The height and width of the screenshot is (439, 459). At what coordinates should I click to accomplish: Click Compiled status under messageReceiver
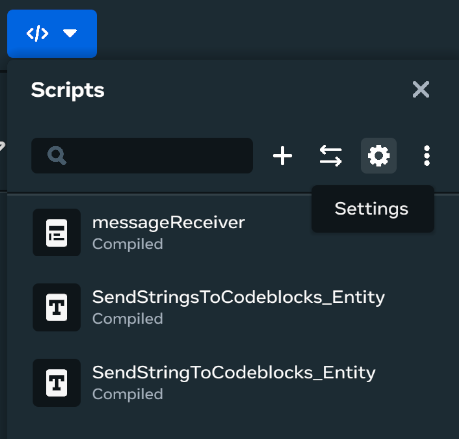[128, 244]
